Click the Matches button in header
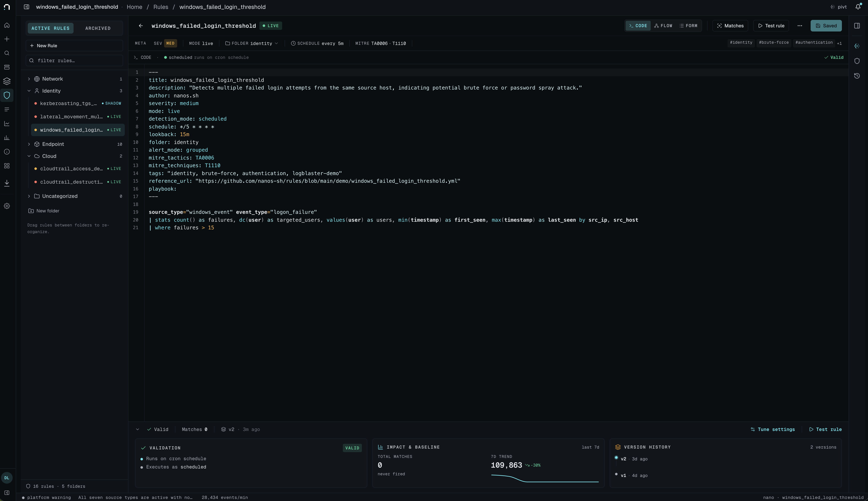The width and height of the screenshot is (868, 501). point(730,26)
